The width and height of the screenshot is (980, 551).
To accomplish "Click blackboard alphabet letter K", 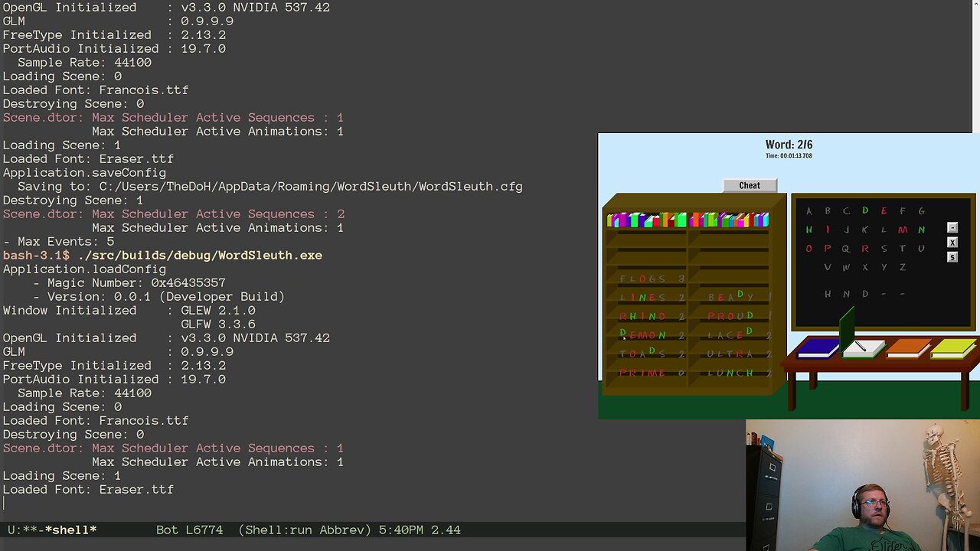I will pyautogui.click(x=865, y=230).
